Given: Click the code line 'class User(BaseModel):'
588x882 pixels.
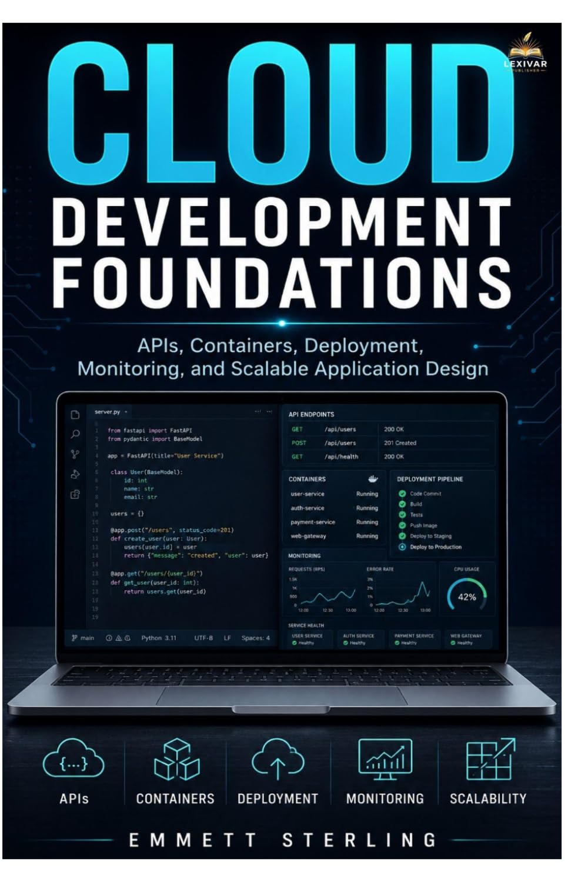Looking at the screenshot, I should (146, 472).
